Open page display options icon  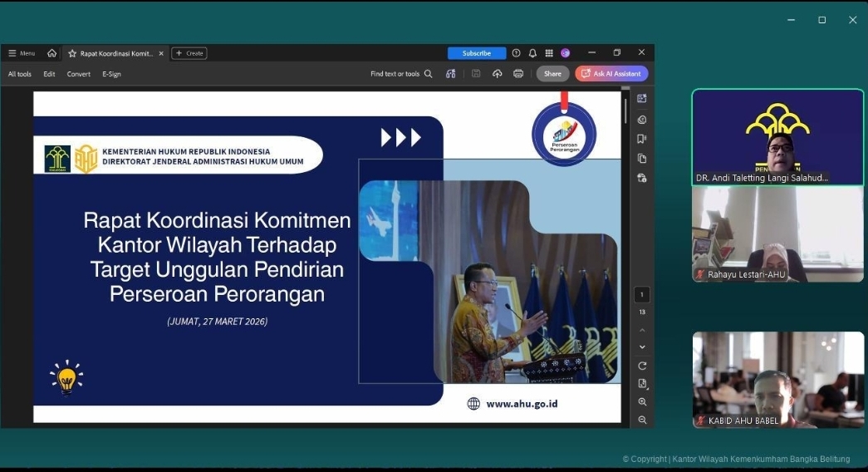pos(642,383)
